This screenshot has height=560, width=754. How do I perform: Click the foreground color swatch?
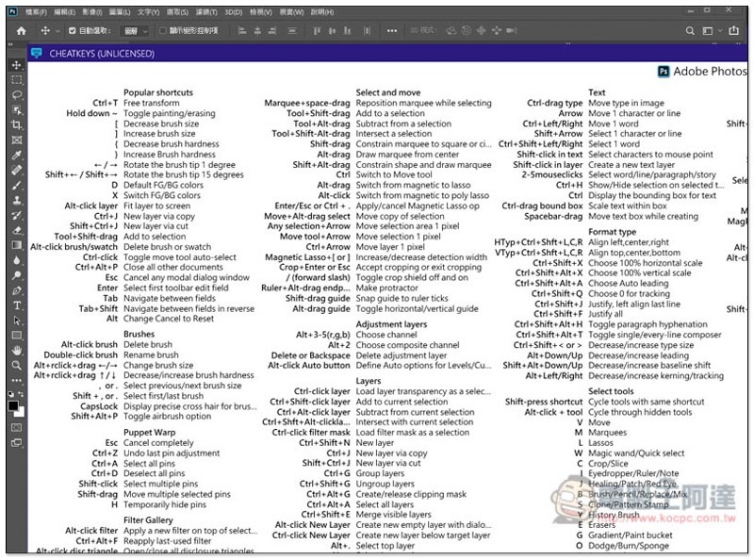[x=14, y=405]
